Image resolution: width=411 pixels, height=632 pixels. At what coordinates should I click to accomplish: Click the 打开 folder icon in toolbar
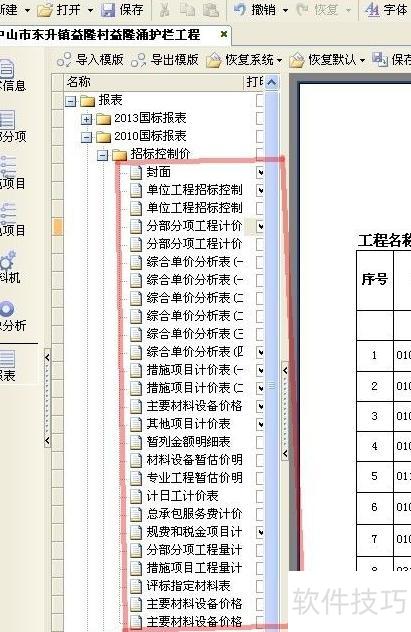point(45,9)
